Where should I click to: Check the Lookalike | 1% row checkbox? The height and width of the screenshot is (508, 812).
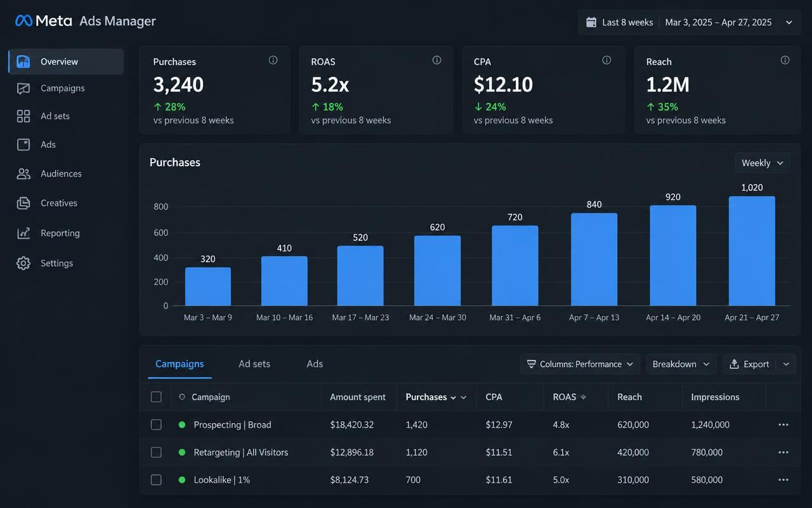coord(156,480)
